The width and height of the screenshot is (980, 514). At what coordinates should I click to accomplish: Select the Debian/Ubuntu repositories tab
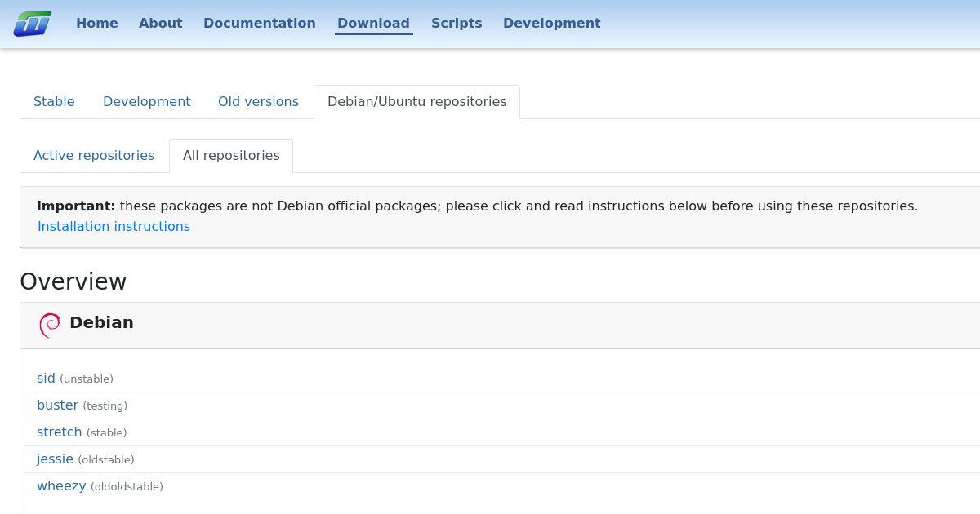pyautogui.click(x=417, y=102)
